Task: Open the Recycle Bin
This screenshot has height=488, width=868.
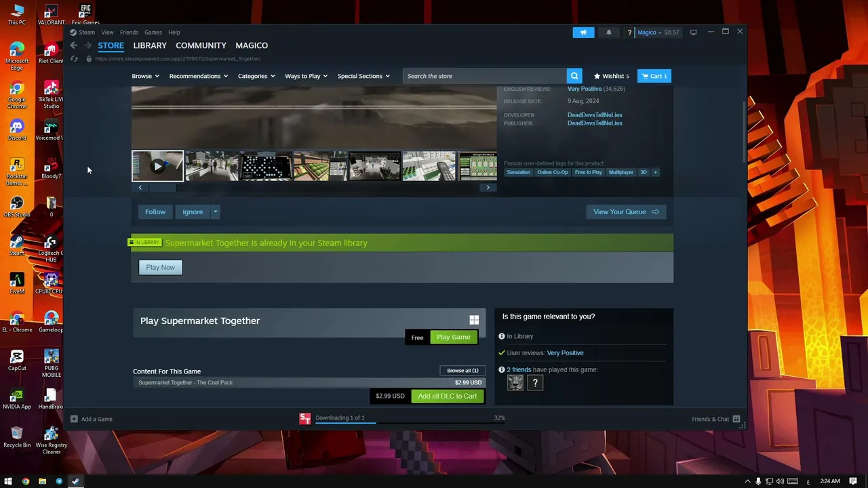Action: [x=17, y=437]
